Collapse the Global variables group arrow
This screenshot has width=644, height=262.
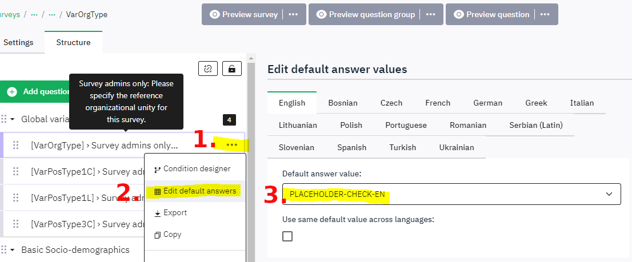[12, 119]
